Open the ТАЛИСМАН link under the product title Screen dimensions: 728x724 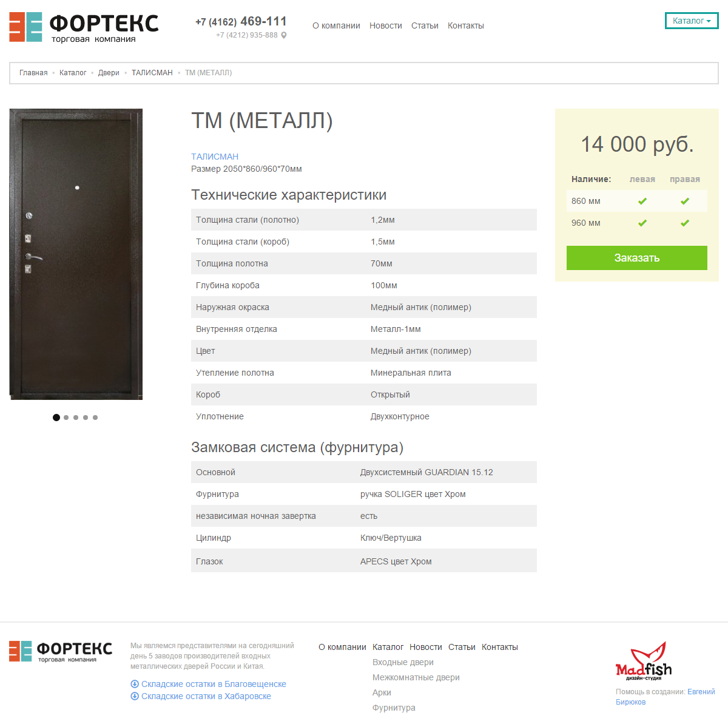(215, 157)
